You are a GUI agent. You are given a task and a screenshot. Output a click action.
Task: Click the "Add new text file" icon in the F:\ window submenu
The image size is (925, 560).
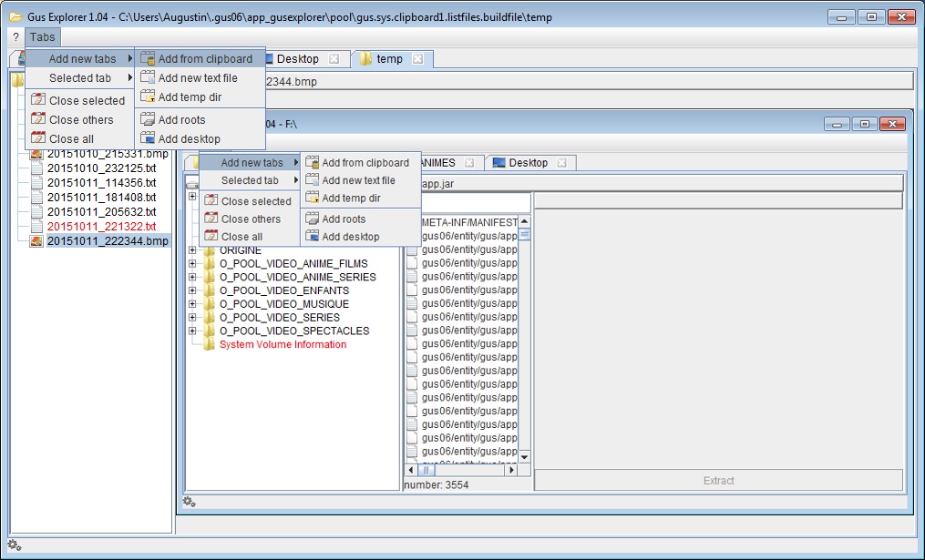(x=312, y=179)
